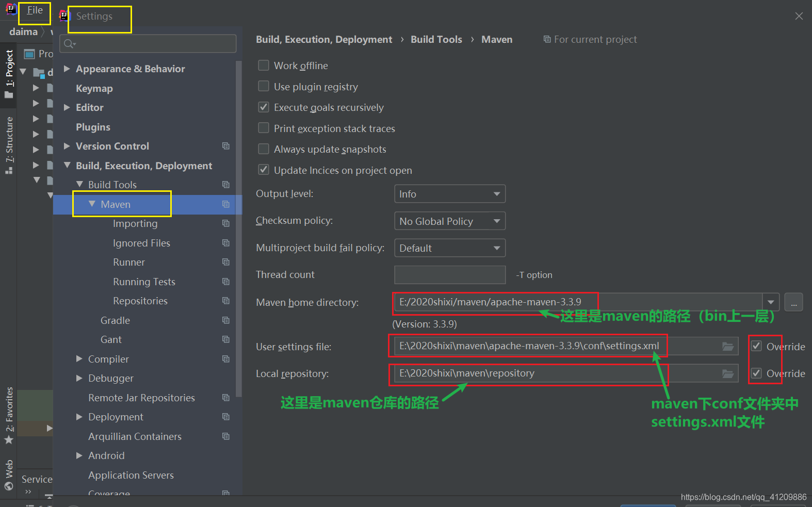Browse folder icon for User settings file

[728, 347]
